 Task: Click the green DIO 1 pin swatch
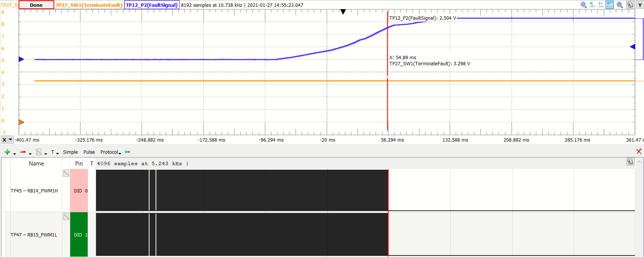click(79, 235)
